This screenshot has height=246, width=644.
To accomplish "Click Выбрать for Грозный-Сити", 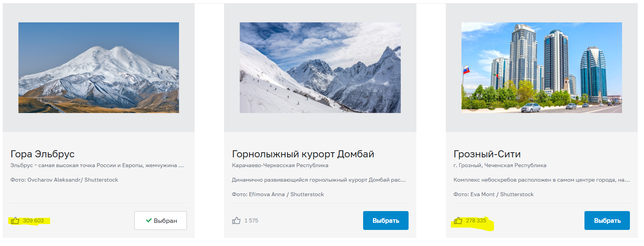I will tap(607, 220).
